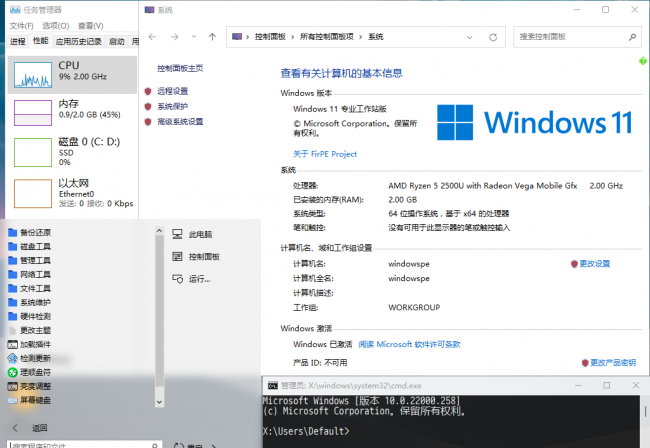Click windowspe value beside 计算机全名
Viewport: 650px width, 448px height.
[x=409, y=278]
